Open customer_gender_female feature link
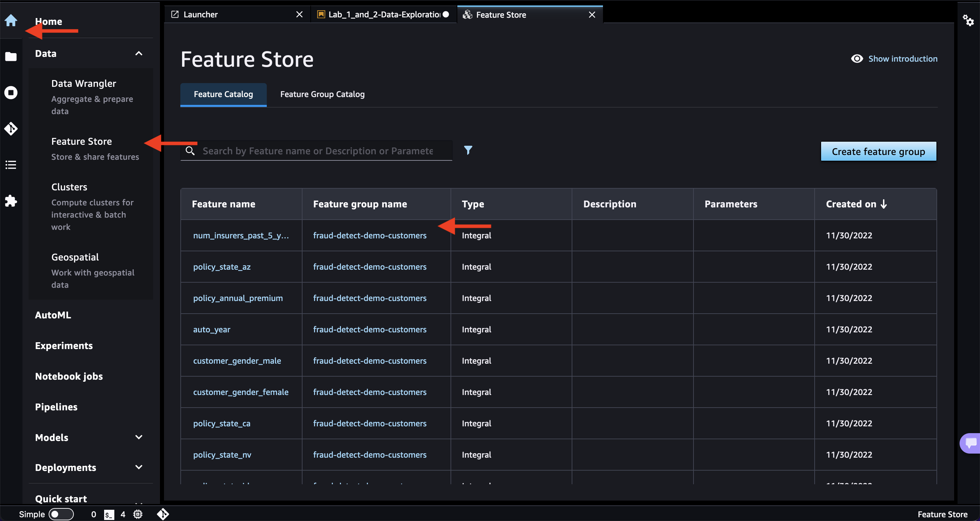 click(241, 392)
